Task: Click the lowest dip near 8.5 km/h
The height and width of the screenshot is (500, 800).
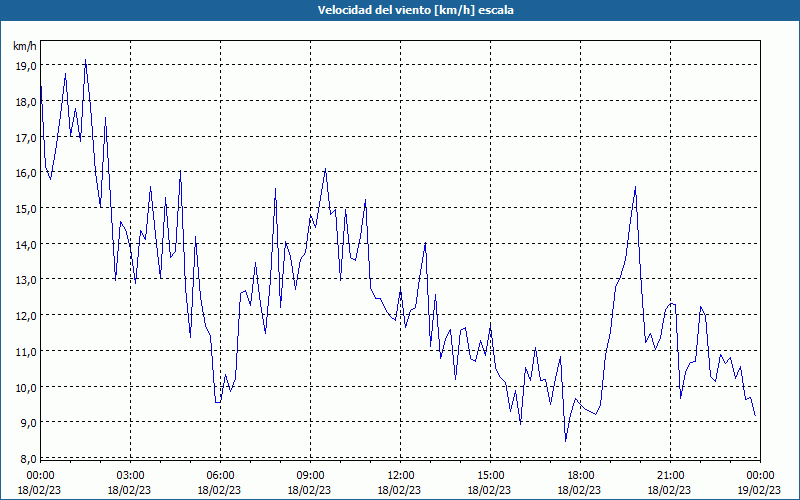Action: click(x=565, y=441)
